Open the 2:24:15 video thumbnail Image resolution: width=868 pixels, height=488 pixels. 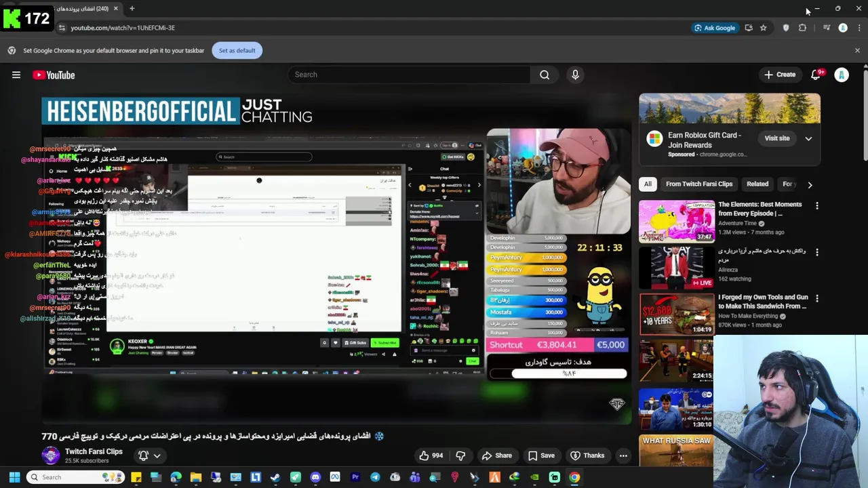(x=677, y=360)
